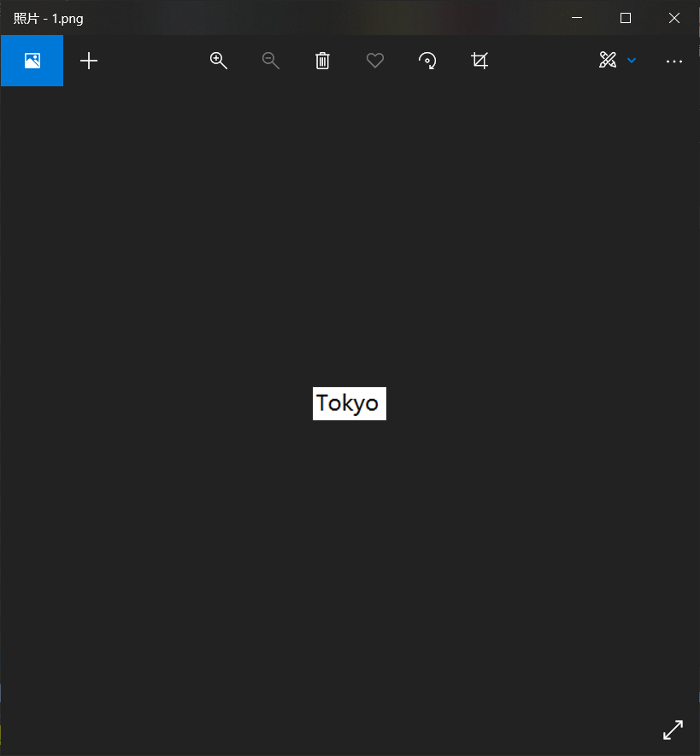Open the blue chevron next to editing tools
700x756 pixels.
(631, 61)
